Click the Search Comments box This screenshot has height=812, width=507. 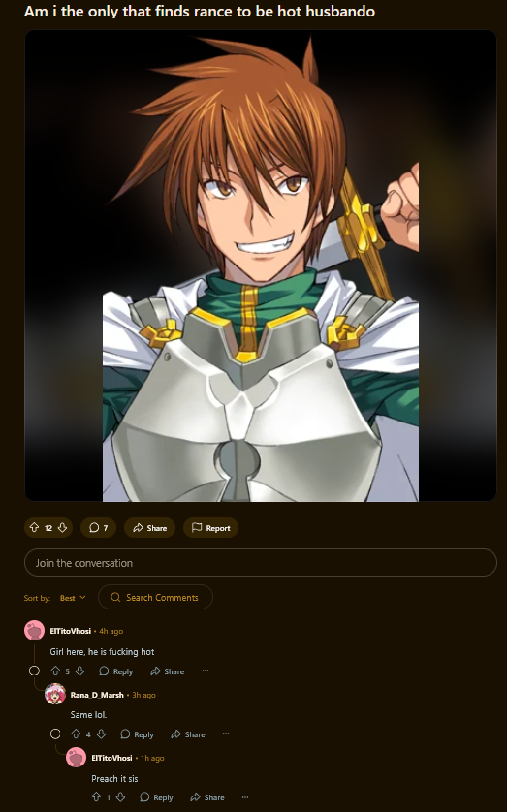155,597
